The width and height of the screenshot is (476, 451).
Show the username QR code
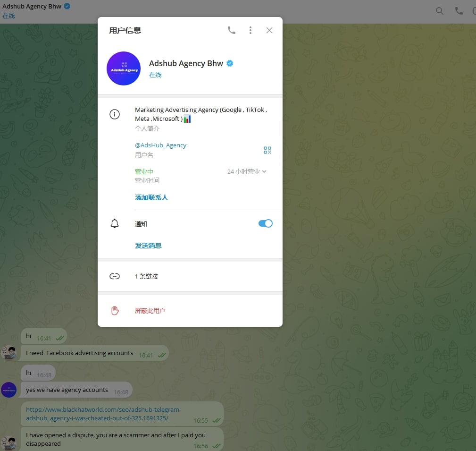267,150
